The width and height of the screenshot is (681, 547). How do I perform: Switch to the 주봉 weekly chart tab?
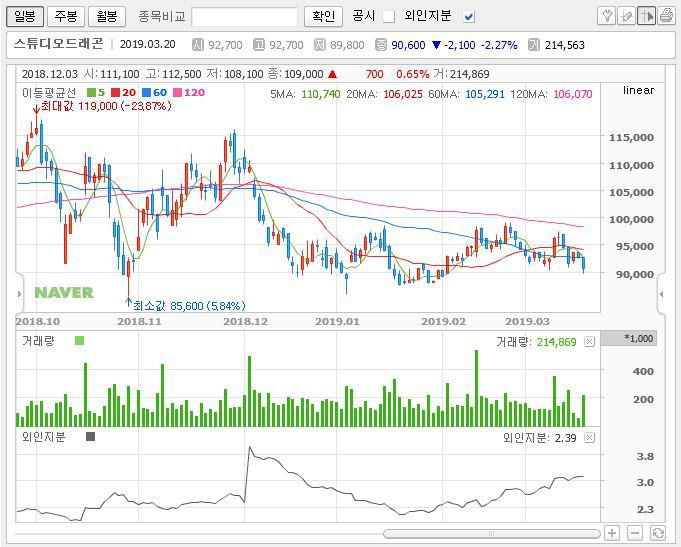pos(66,17)
